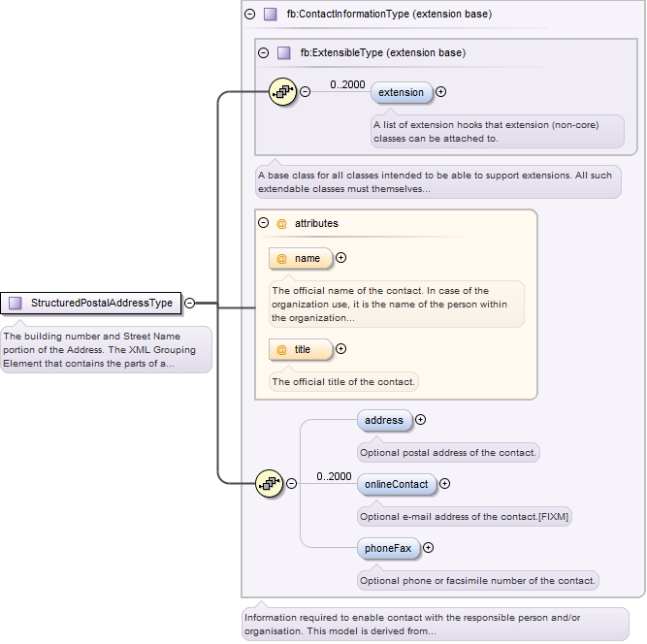Expand the address element
This screenshot has width=647, height=644.
click(x=420, y=420)
